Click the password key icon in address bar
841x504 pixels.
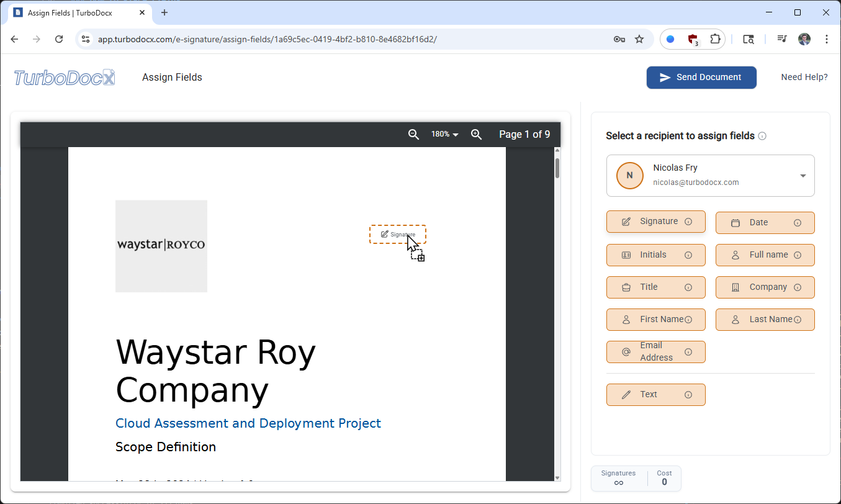point(619,39)
